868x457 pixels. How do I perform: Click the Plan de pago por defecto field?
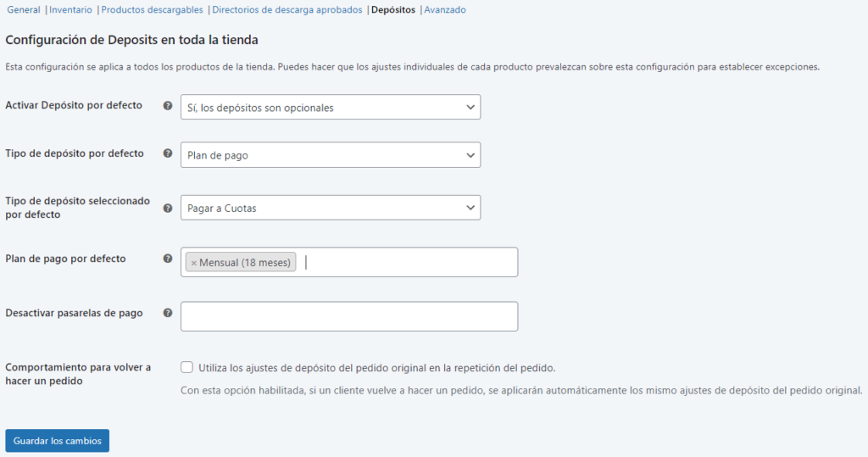pyautogui.click(x=407, y=262)
